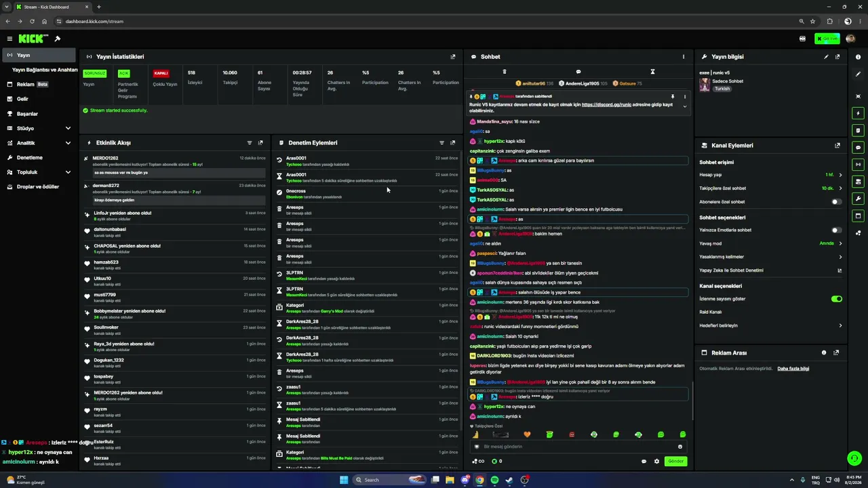868x488 pixels.
Task: Open the Sohbet panel three-dot menu
Action: (684, 57)
